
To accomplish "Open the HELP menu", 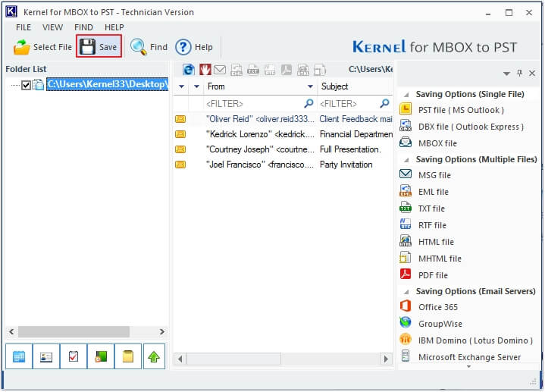I will click(x=114, y=27).
